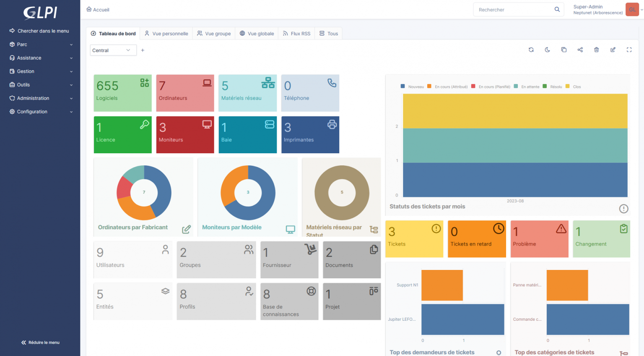644x356 pixels.
Task: Switch to the Flux RSS tab
Action: pyautogui.click(x=296, y=34)
